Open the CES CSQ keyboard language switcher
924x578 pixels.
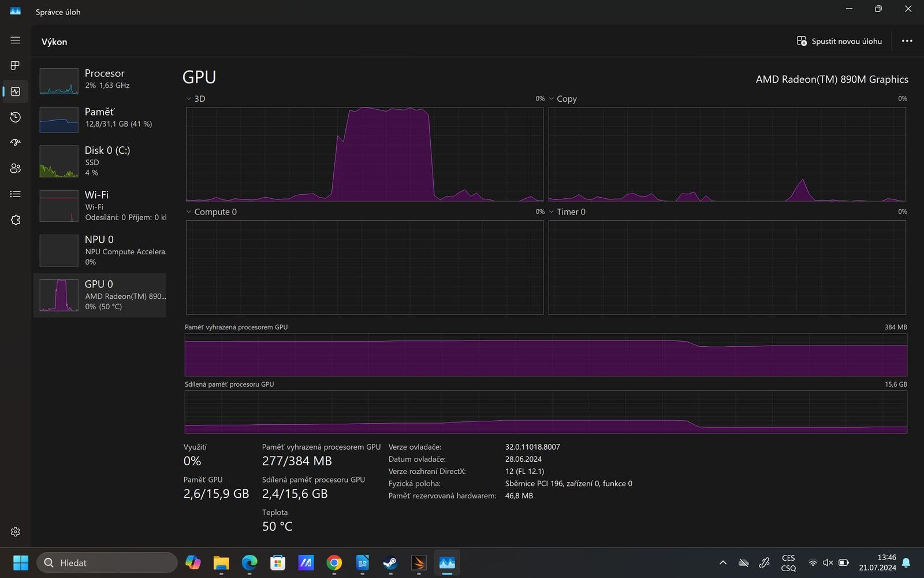tap(788, 563)
